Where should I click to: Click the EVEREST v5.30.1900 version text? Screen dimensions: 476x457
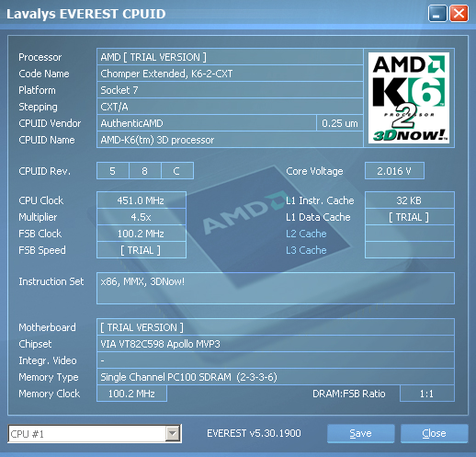click(x=254, y=433)
